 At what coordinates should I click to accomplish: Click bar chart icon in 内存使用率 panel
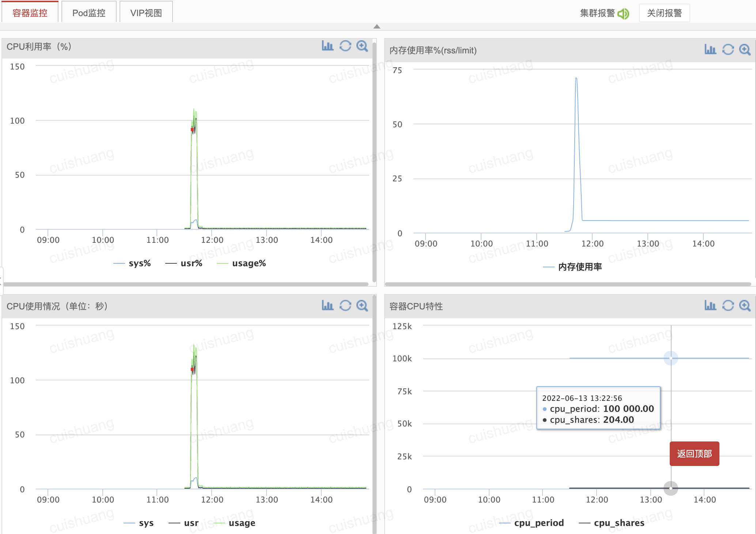pos(710,50)
